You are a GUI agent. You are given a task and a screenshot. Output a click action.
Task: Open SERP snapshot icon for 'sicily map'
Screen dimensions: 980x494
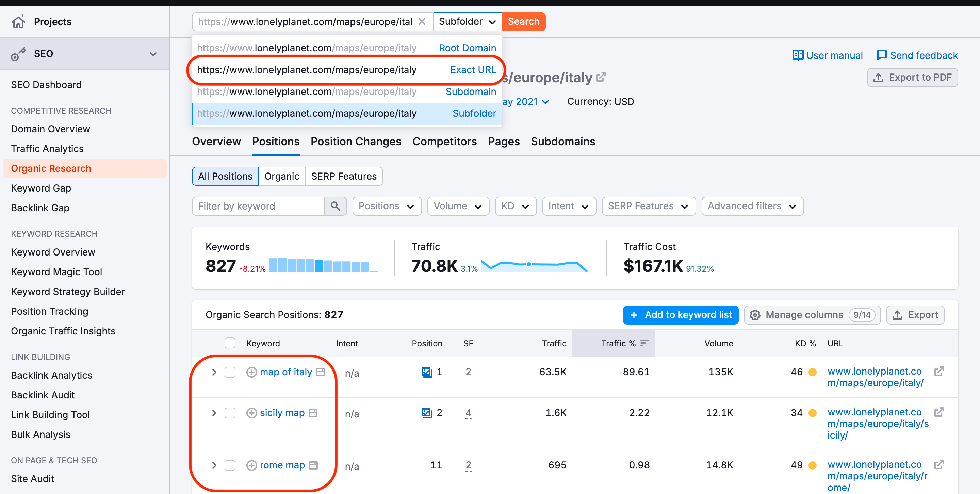pos(313,413)
